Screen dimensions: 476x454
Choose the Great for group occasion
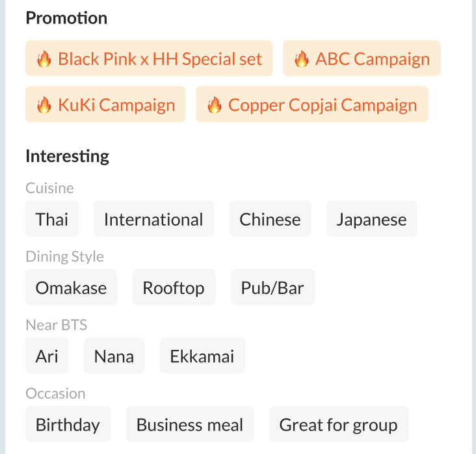tap(338, 425)
